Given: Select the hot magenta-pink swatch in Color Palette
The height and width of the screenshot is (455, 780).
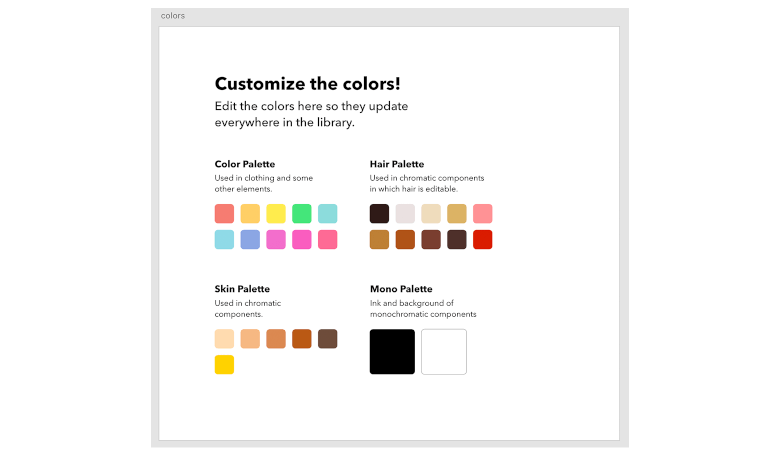Looking at the screenshot, I should (302, 239).
